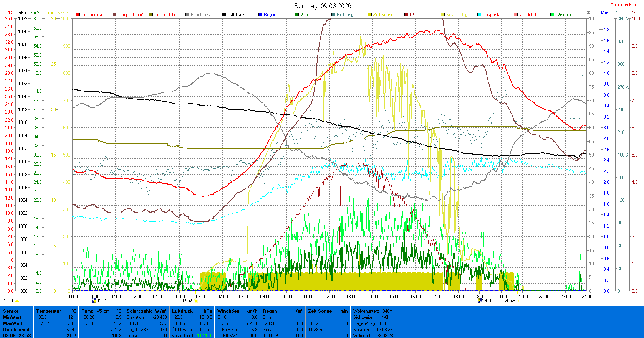Viewport: 644px width, 338px height.
Task: Select the 'Luftdruck' legend label
Action: point(236,15)
